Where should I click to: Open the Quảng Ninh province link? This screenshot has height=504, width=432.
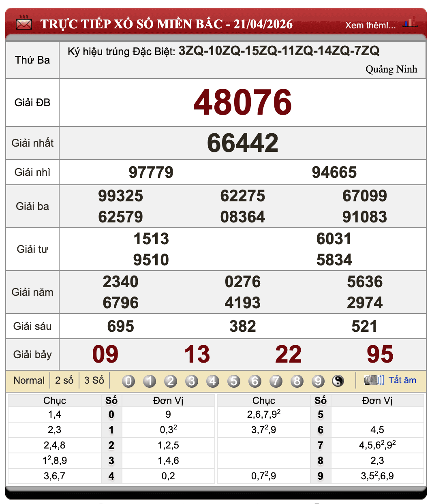[x=391, y=69]
